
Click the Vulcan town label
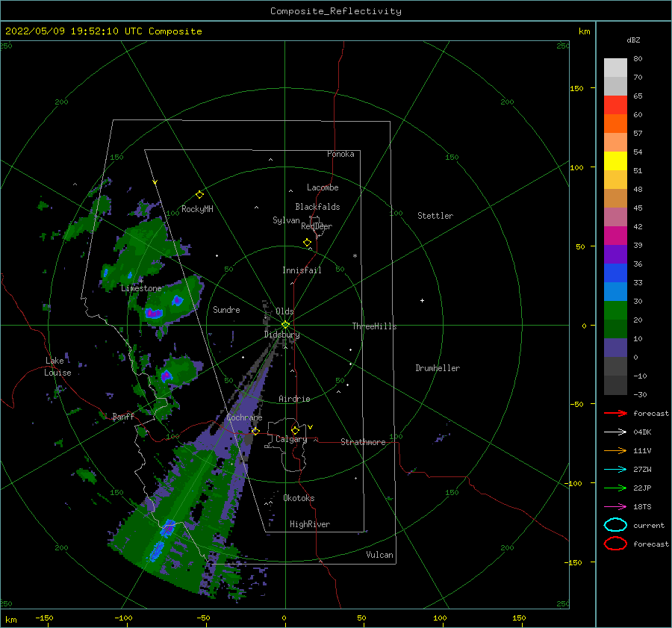(379, 555)
